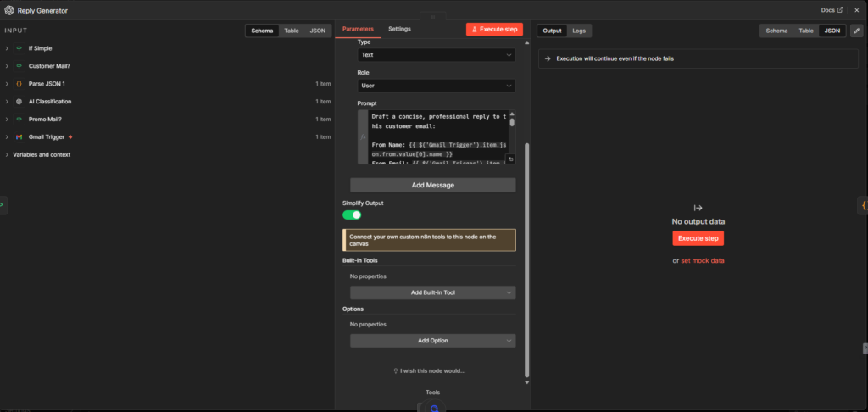The image size is (868, 412).
Task: Click the AI Classification node icon
Action: (19, 102)
